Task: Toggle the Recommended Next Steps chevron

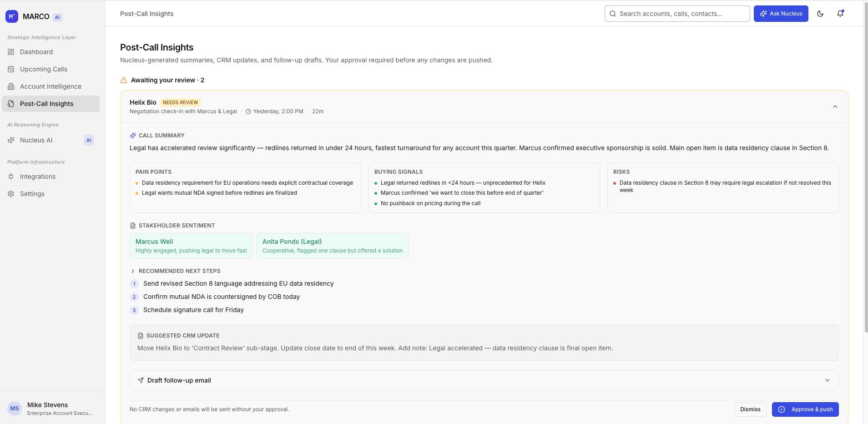Action: [x=133, y=271]
